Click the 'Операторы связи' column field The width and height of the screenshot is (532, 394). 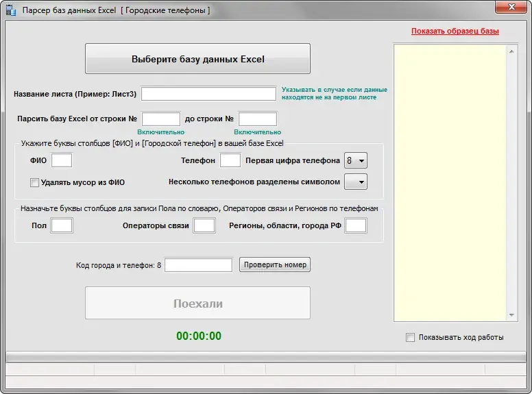pyautogui.click(x=204, y=225)
